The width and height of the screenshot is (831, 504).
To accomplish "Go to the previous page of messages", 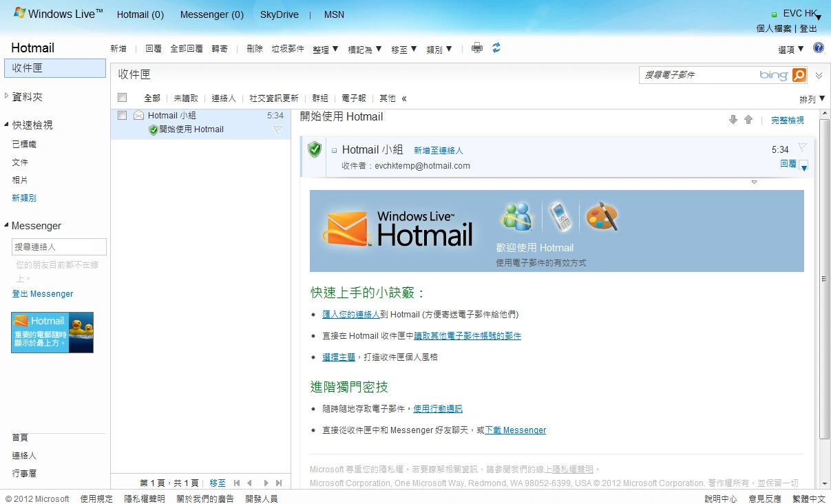I will (x=249, y=483).
